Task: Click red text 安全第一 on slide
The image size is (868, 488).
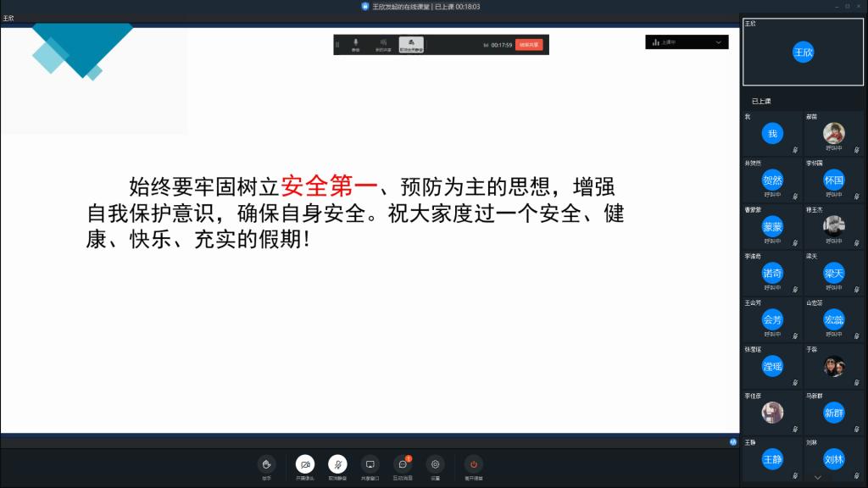Action: click(x=329, y=186)
